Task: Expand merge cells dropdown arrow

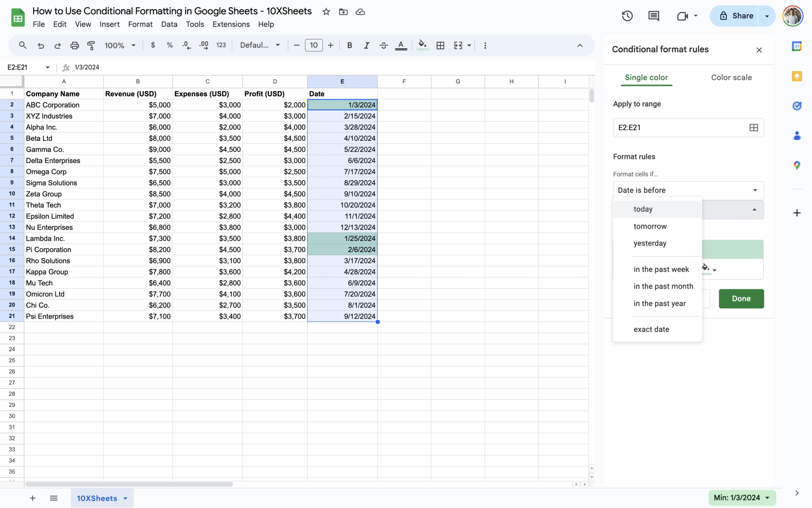Action: click(469, 45)
